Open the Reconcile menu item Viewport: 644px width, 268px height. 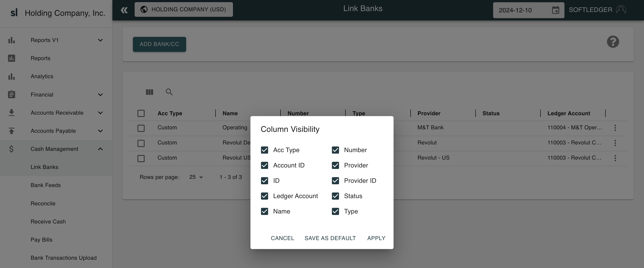[43, 203]
